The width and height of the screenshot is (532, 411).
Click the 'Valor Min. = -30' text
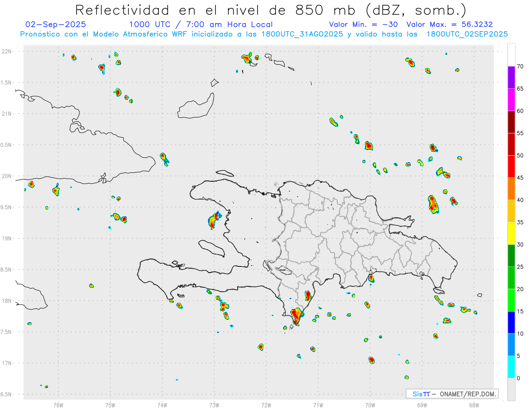364,24
